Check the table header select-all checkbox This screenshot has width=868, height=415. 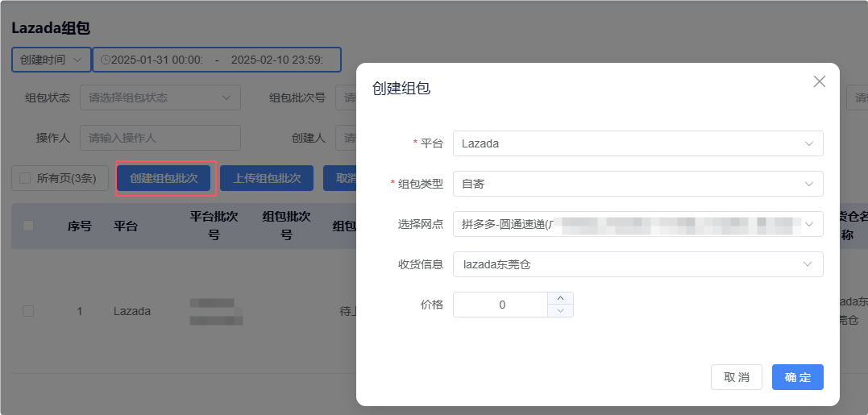[x=28, y=226]
